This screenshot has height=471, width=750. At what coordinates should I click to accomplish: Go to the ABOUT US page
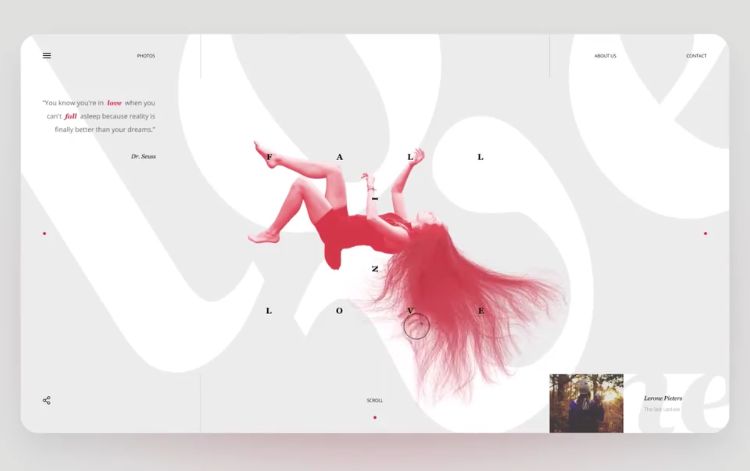[605, 56]
